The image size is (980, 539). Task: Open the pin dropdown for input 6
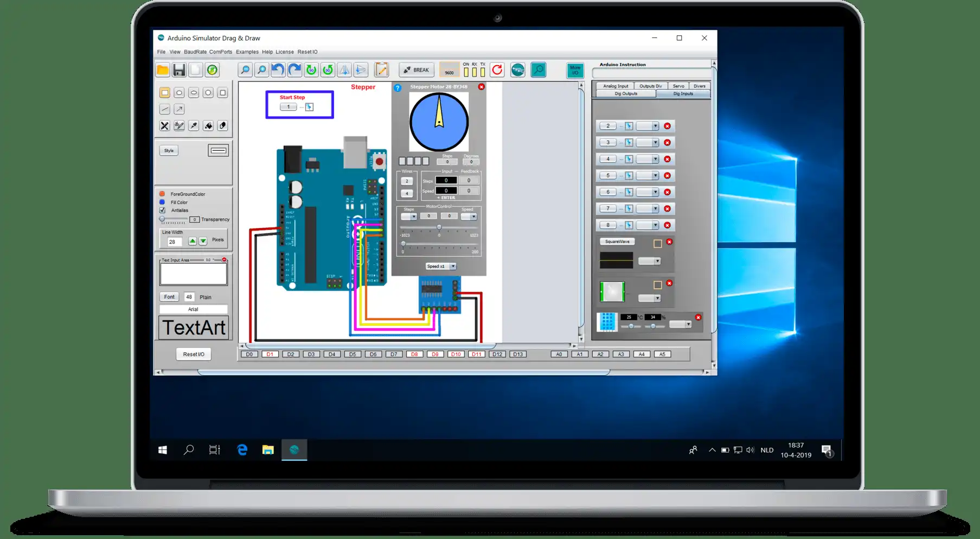(x=648, y=192)
